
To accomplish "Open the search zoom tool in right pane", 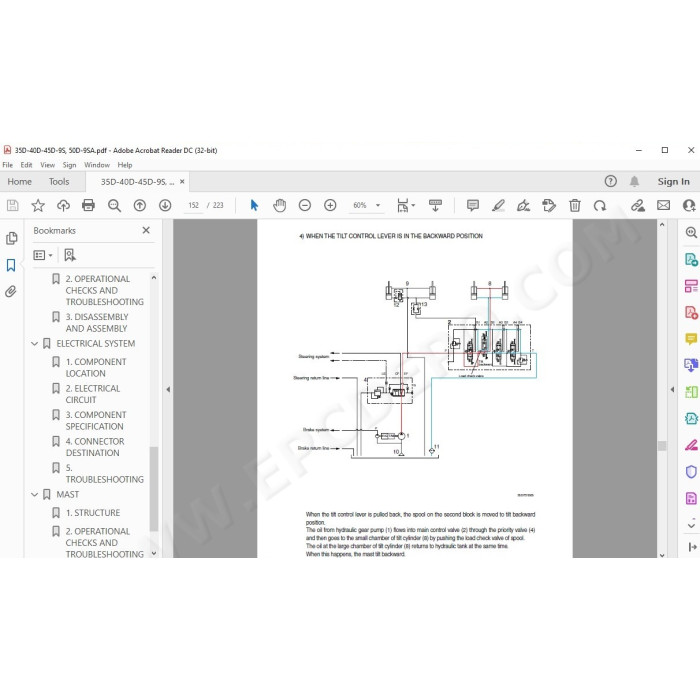I will [691, 232].
